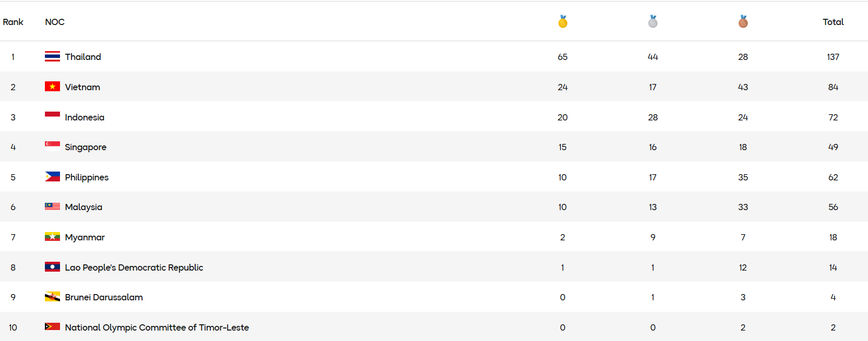
Task: Click Thailand's total medal count 137
Action: click(x=833, y=57)
